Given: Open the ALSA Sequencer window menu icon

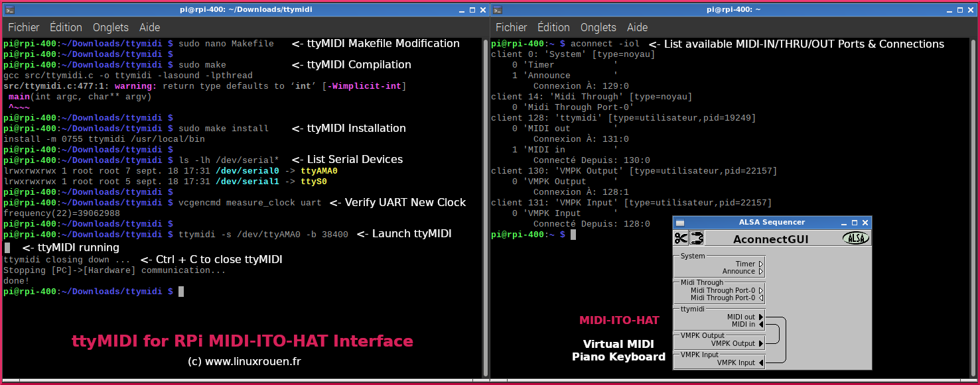Looking at the screenshot, I should pyautogui.click(x=679, y=223).
